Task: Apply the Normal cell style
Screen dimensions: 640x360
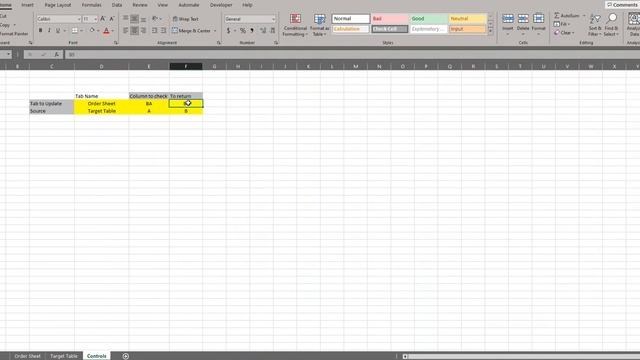Action: (x=351, y=19)
